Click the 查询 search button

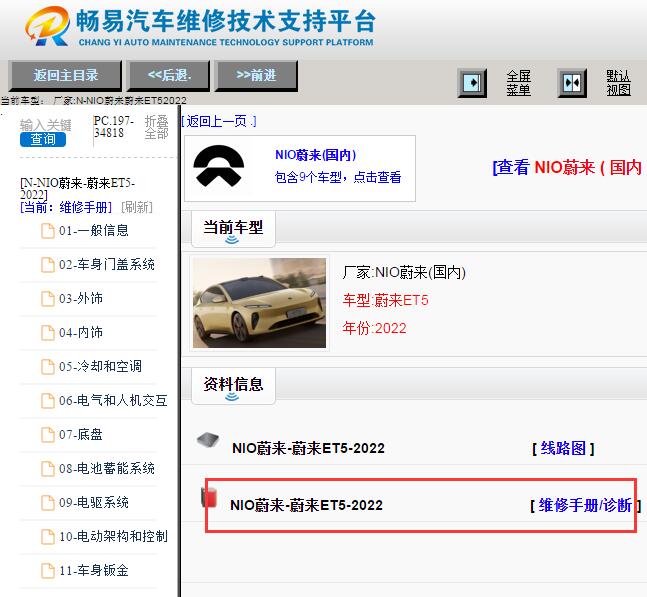pyautogui.click(x=43, y=139)
